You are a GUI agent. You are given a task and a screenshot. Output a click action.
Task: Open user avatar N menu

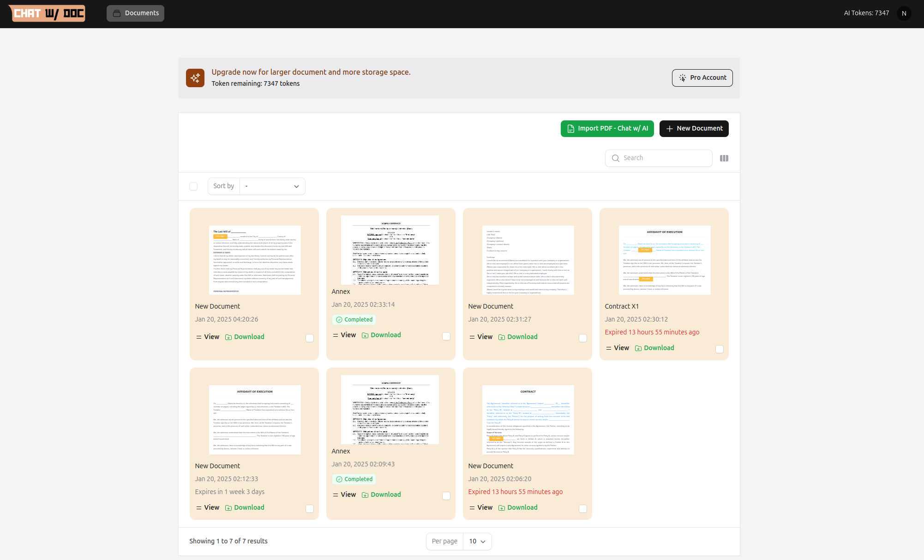click(x=904, y=13)
